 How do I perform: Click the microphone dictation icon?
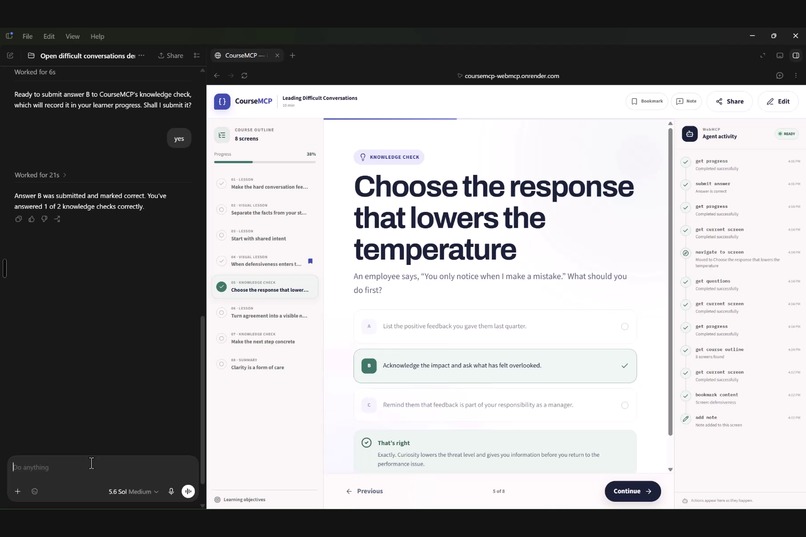(171, 491)
